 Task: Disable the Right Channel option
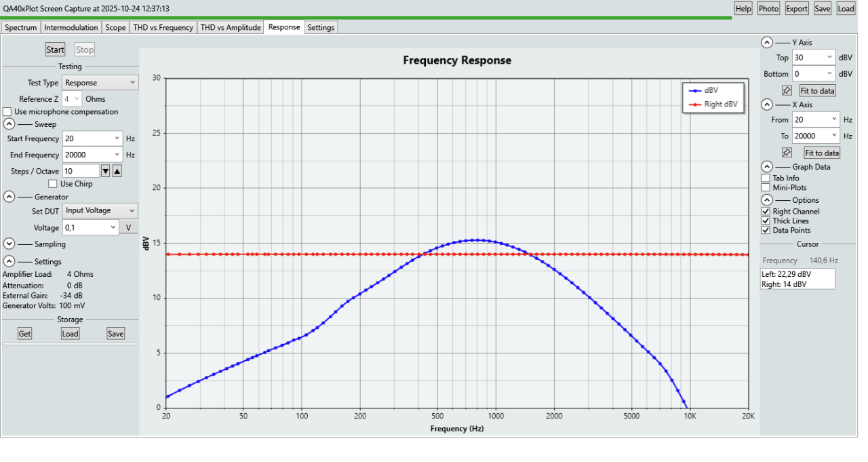[766, 212]
